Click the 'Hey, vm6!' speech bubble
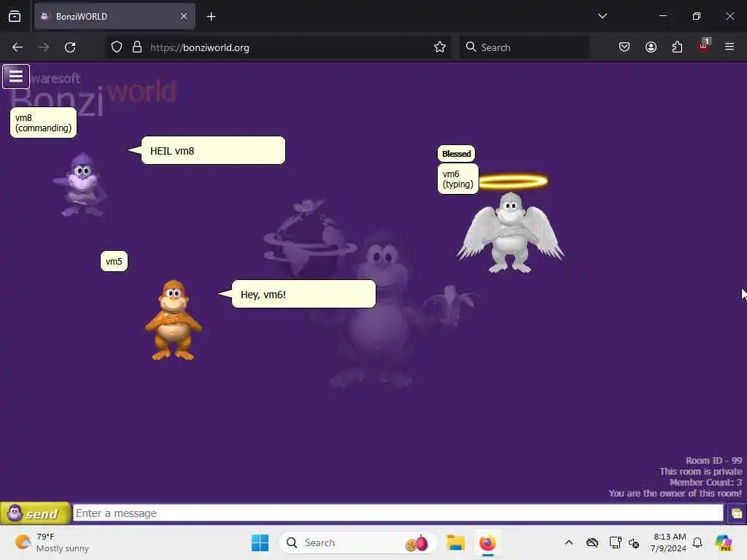The height and width of the screenshot is (560, 747). tap(303, 294)
